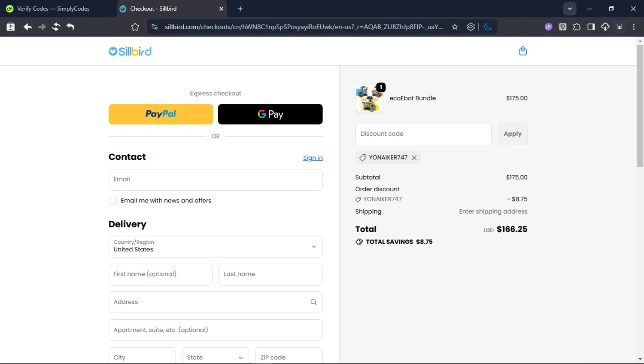Open the Country/Region dropdown
644x364 pixels.
point(216,247)
